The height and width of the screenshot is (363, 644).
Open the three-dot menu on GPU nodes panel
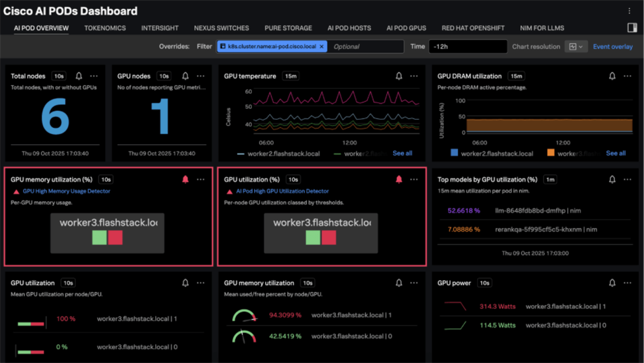point(201,76)
